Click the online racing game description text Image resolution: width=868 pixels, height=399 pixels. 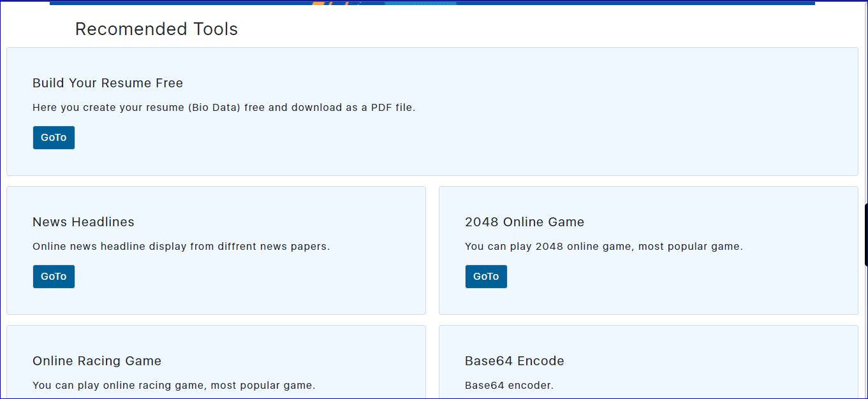173,386
